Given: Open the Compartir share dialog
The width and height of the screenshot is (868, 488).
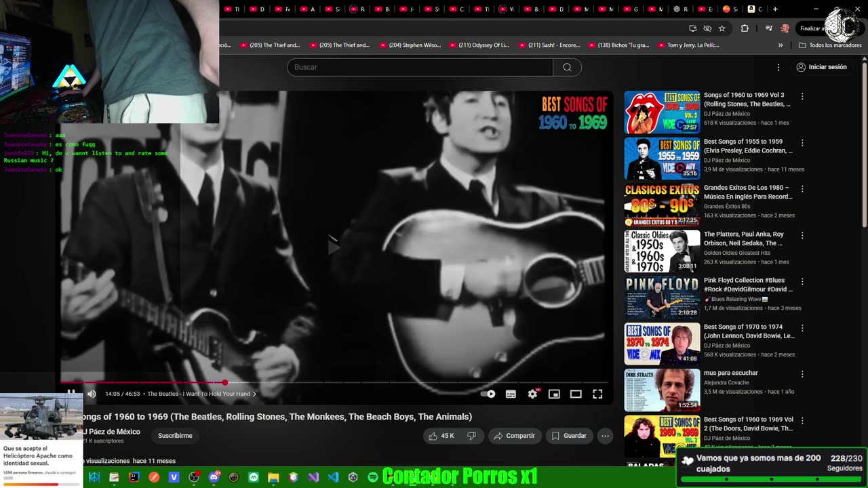Looking at the screenshot, I should [x=514, y=436].
